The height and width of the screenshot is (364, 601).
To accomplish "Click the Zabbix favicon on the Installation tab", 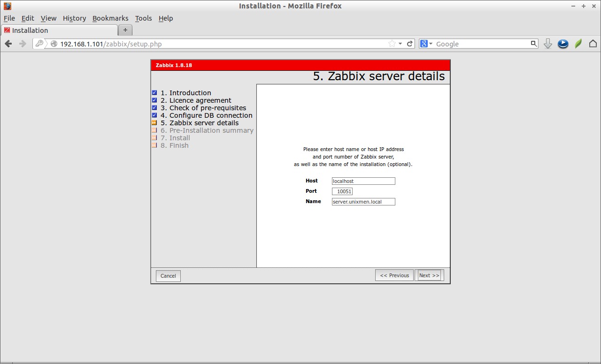I will click(7, 30).
